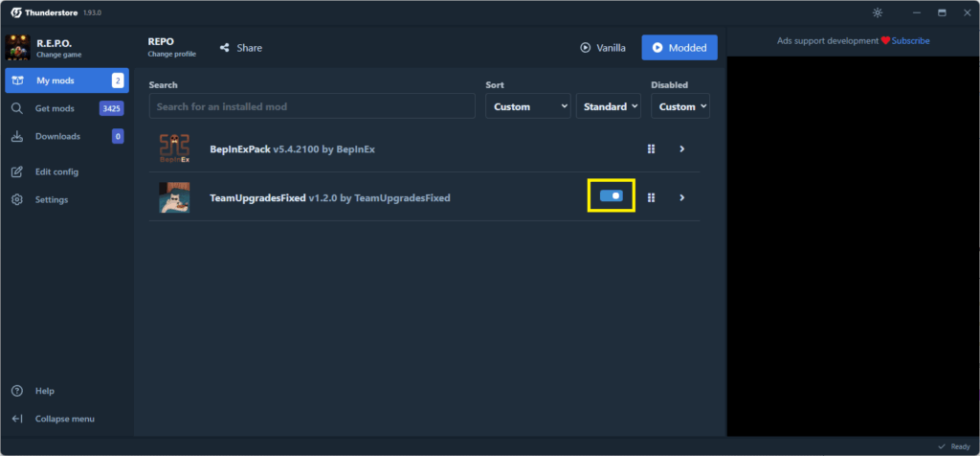Open the Disabled Custom dropdown

680,106
